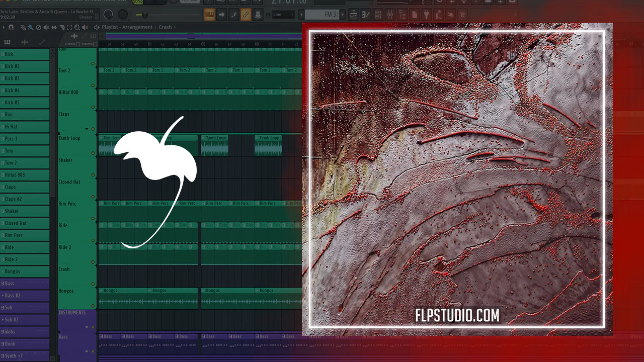
Task: Select the Bongos pattern in picker
Action: coord(25,271)
